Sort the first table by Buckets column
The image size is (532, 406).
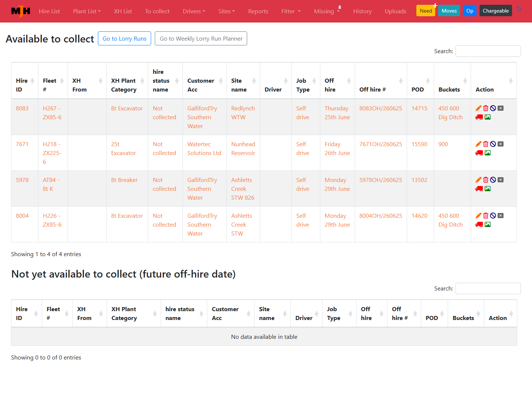pyautogui.click(x=453, y=80)
